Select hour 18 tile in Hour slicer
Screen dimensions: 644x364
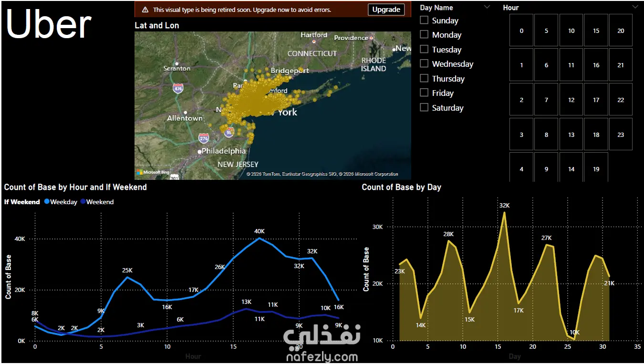(x=596, y=135)
